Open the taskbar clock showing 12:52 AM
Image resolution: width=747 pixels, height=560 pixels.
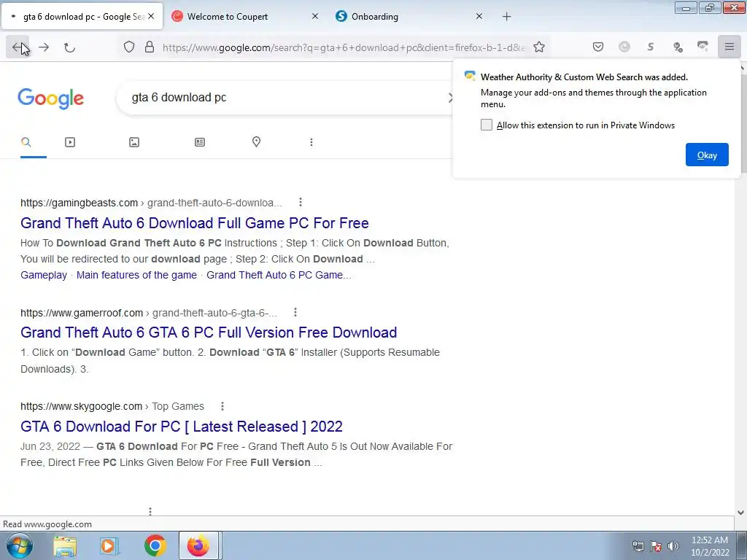[710, 546]
